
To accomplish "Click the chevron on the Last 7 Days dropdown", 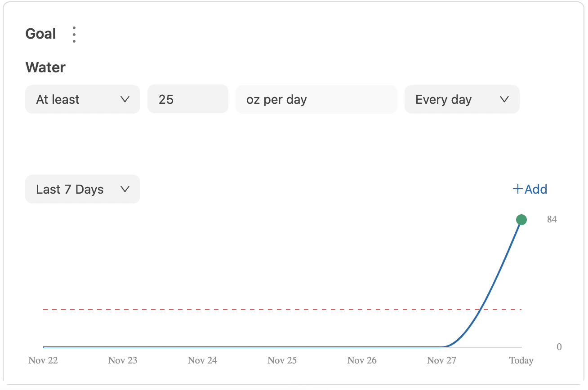I will [125, 189].
